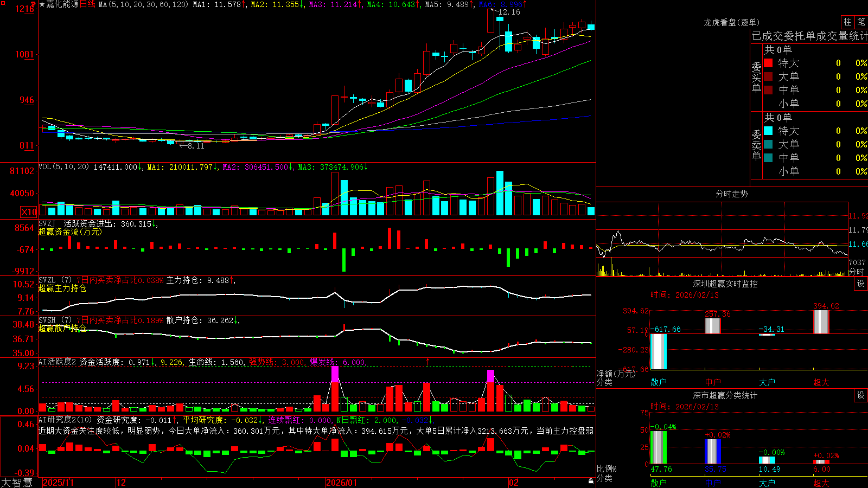This screenshot has width=868, height=488.
Task: Click the dark red 大单 buy-order swatch
Action: tap(768, 76)
